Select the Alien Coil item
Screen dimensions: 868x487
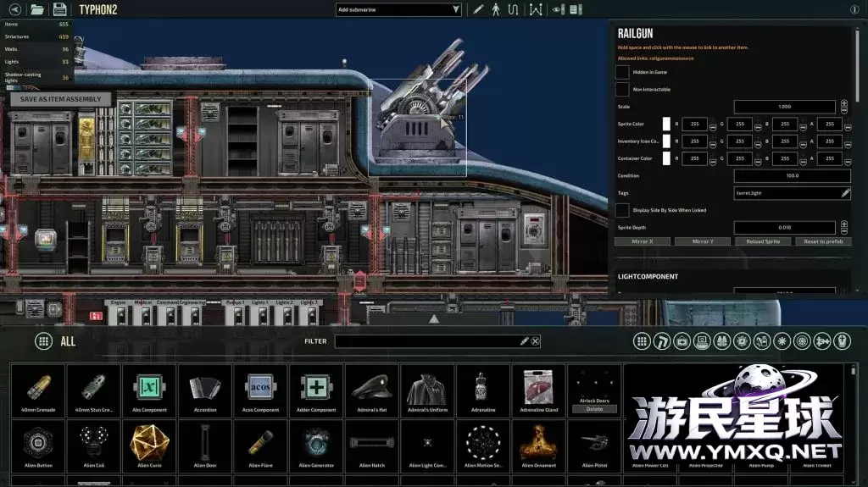pos(93,445)
